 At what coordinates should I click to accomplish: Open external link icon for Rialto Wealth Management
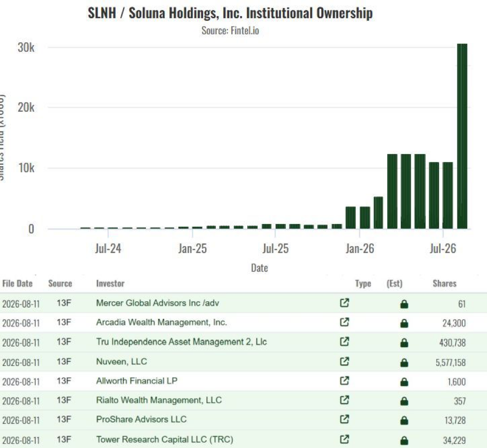click(344, 400)
